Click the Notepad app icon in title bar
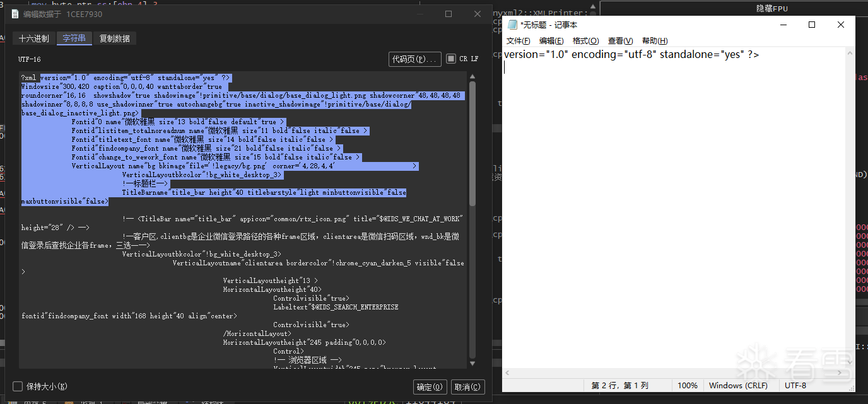The image size is (868, 404). coord(512,25)
